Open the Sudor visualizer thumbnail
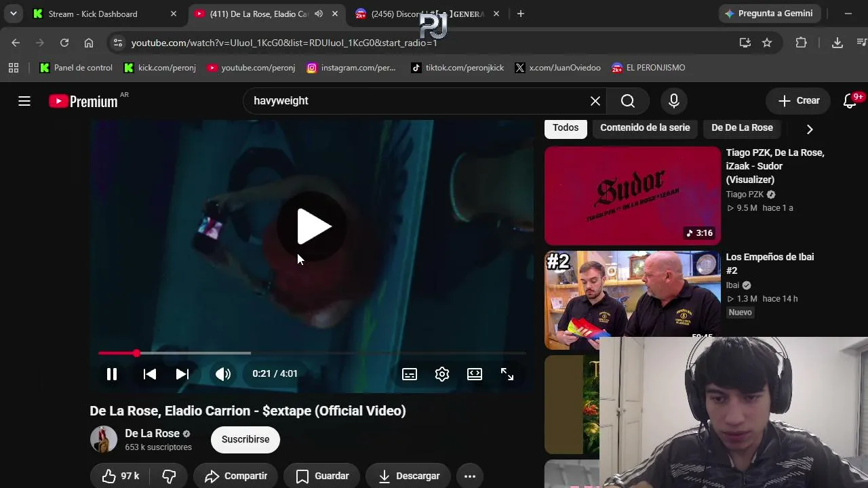Viewport: 868px width, 488px height. coord(633,196)
